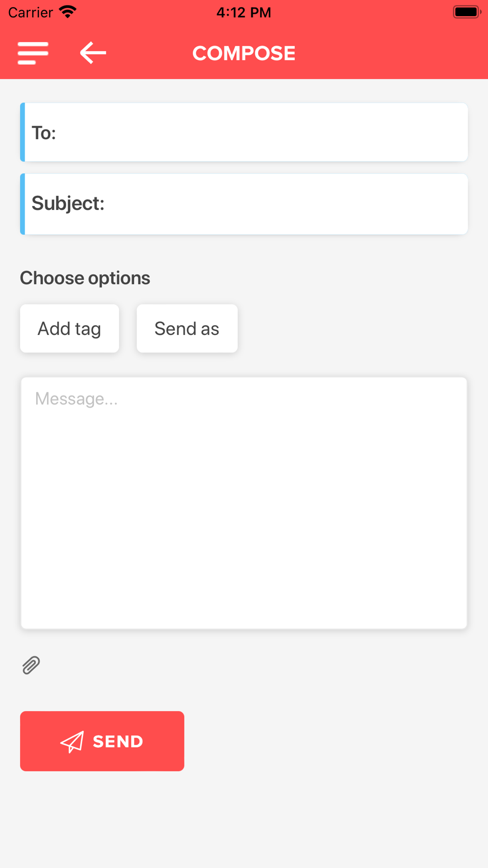
Task: Tap the Choose options heading
Action: [x=85, y=278]
